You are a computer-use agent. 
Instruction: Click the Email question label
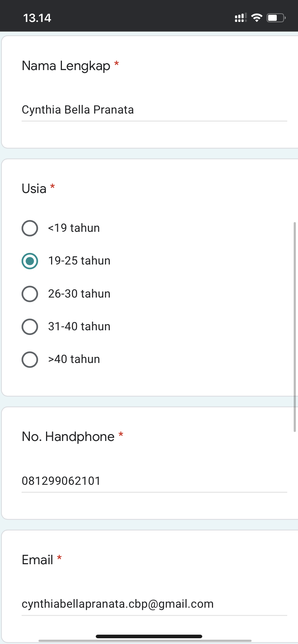pyautogui.click(x=37, y=560)
